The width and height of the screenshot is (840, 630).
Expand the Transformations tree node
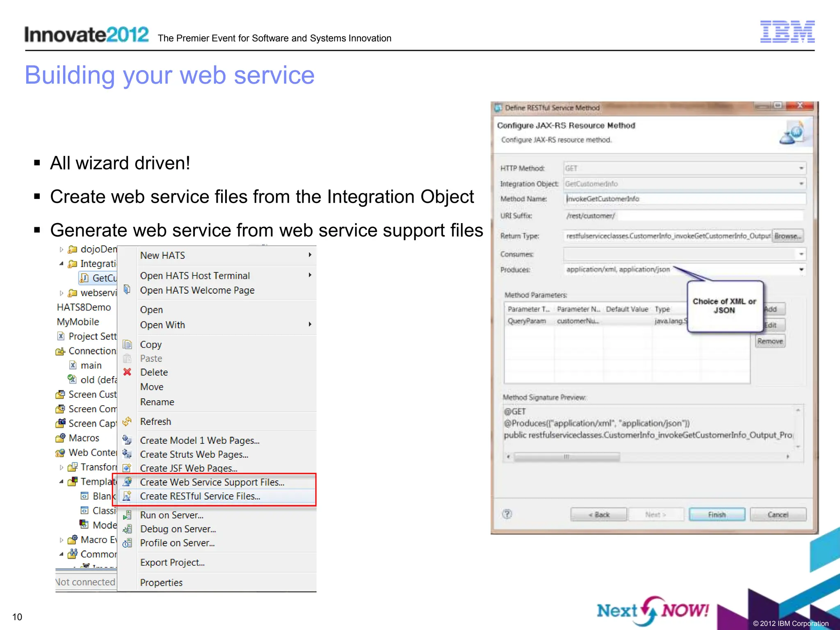coord(62,467)
